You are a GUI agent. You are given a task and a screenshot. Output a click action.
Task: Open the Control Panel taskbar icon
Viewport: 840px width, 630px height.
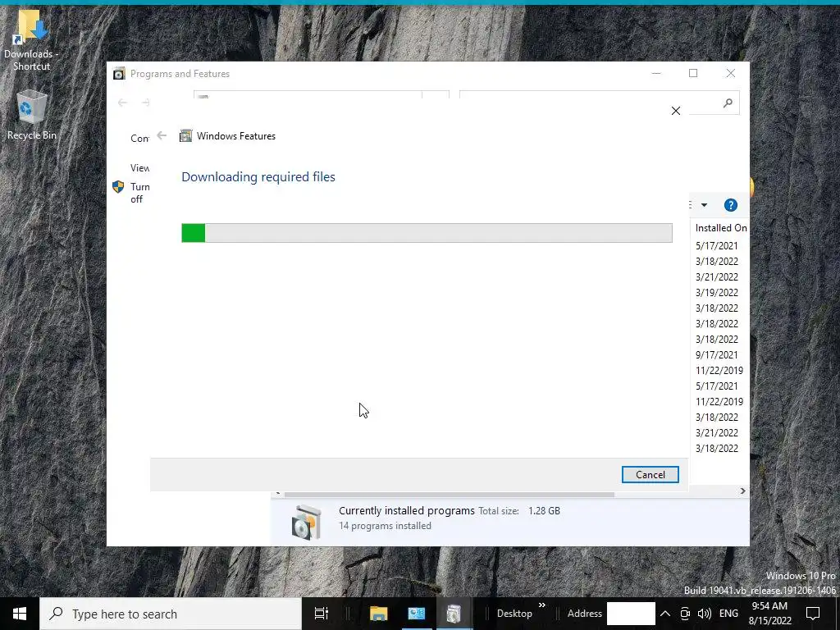[x=416, y=614]
